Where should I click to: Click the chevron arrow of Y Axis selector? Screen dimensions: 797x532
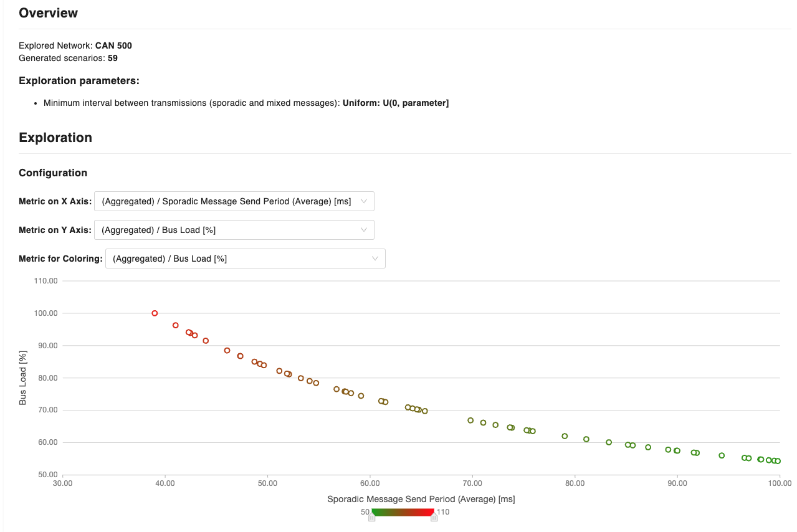tap(365, 230)
